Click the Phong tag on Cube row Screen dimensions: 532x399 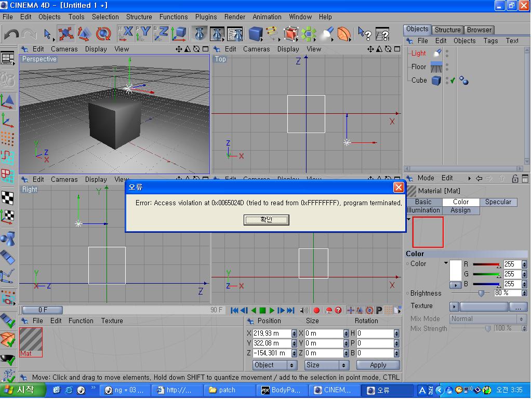click(x=463, y=81)
